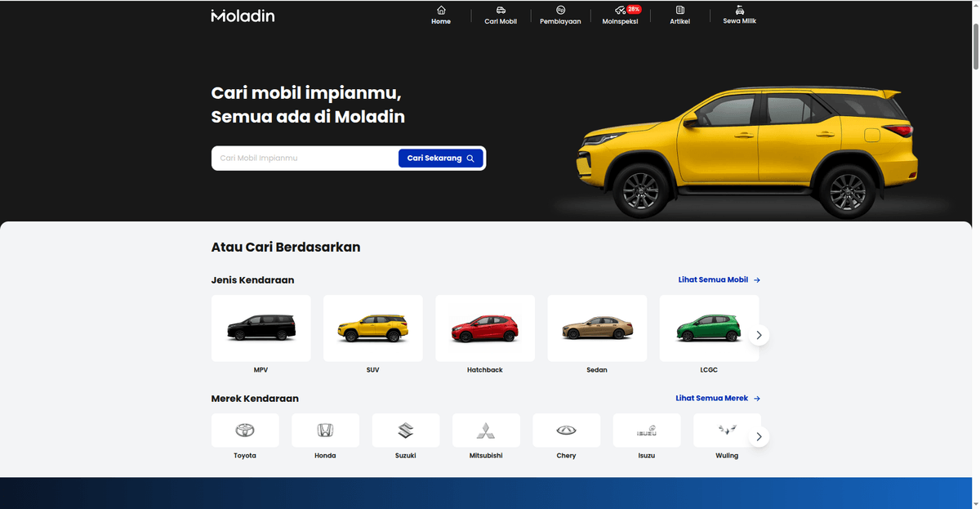Click the Moladin logo
Image resolution: width=980 pixels, height=509 pixels.
243,16
